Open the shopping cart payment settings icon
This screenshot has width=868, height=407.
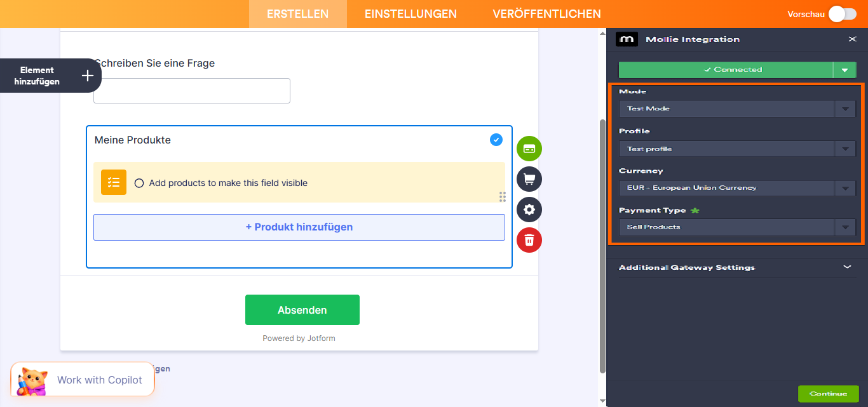click(529, 179)
